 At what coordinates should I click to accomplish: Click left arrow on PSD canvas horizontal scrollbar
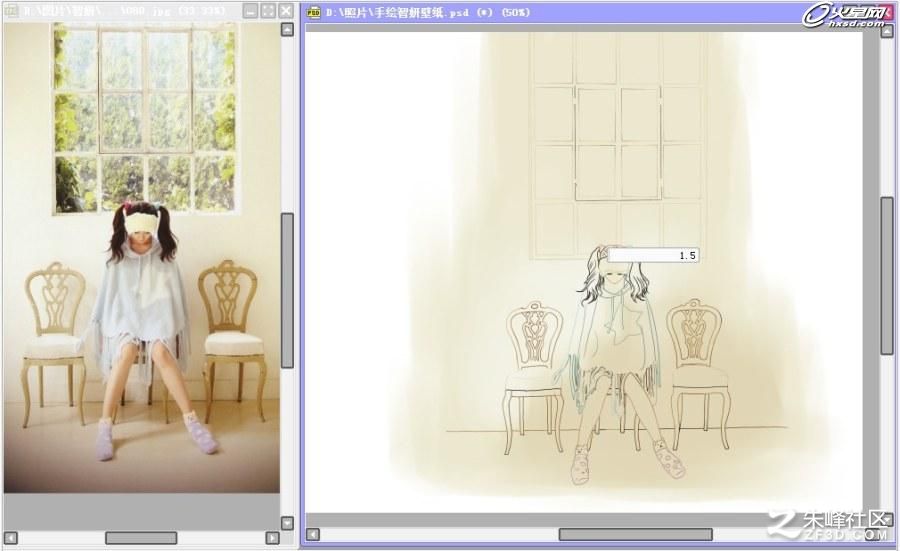313,534
